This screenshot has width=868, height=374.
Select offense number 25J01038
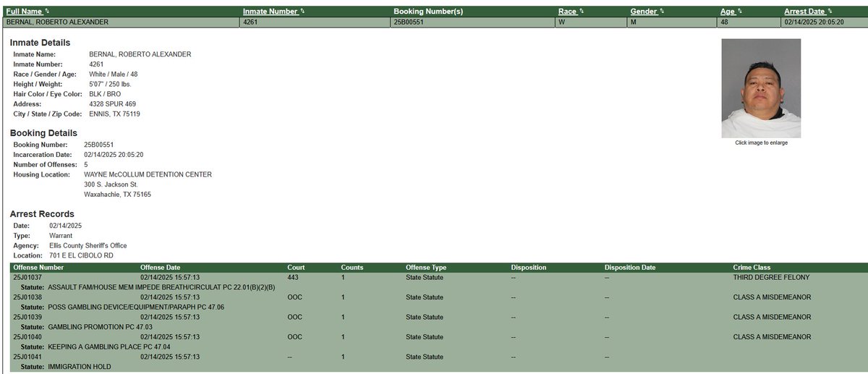27,297
